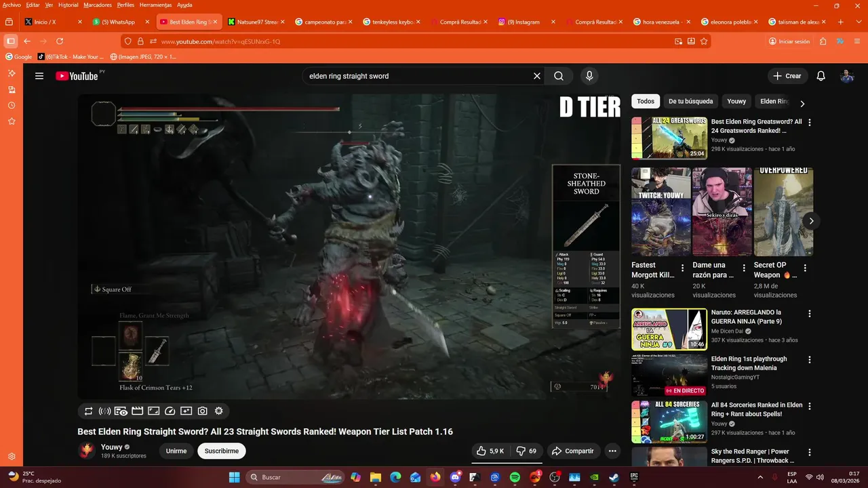Reload the page in Firefox toolbar

[60, 41]
